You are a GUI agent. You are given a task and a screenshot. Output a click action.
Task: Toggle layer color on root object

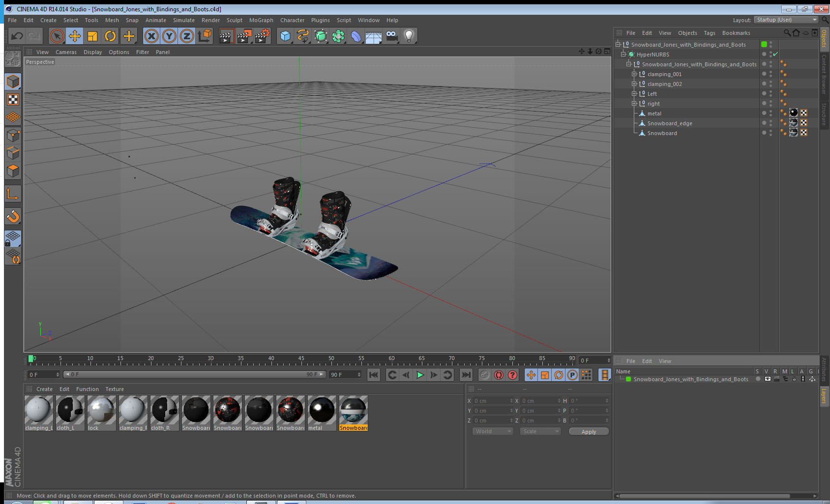(x=764, y=44)
